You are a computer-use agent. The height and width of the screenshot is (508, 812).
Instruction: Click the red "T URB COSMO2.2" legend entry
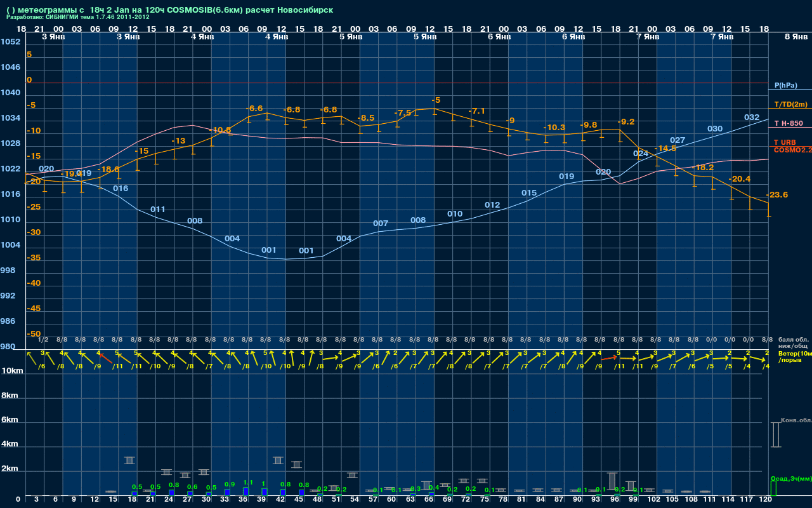click(x=790, y=146)
